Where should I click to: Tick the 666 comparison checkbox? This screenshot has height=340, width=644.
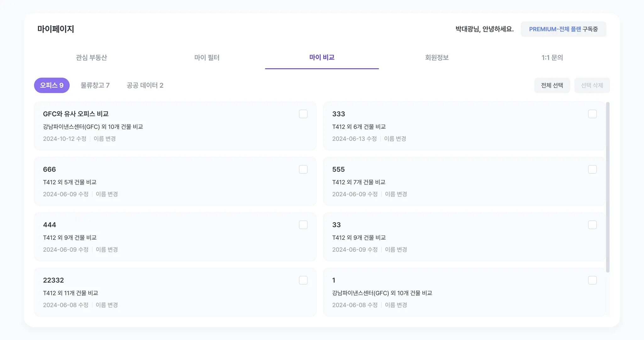click(x=303, y=169)
